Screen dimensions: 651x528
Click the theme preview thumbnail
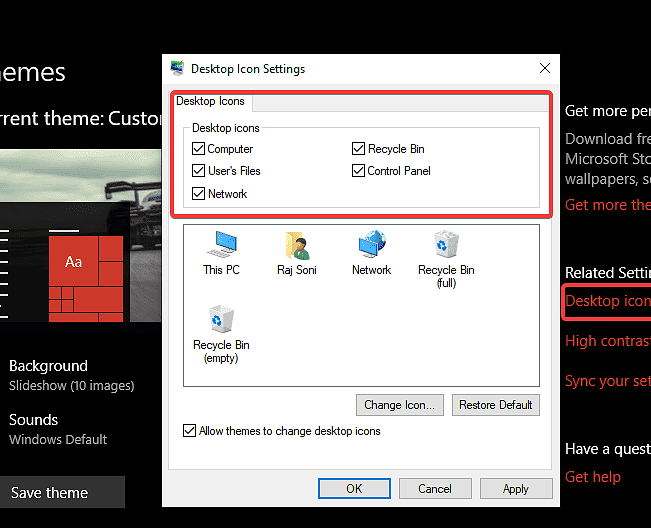click(81, 235)
